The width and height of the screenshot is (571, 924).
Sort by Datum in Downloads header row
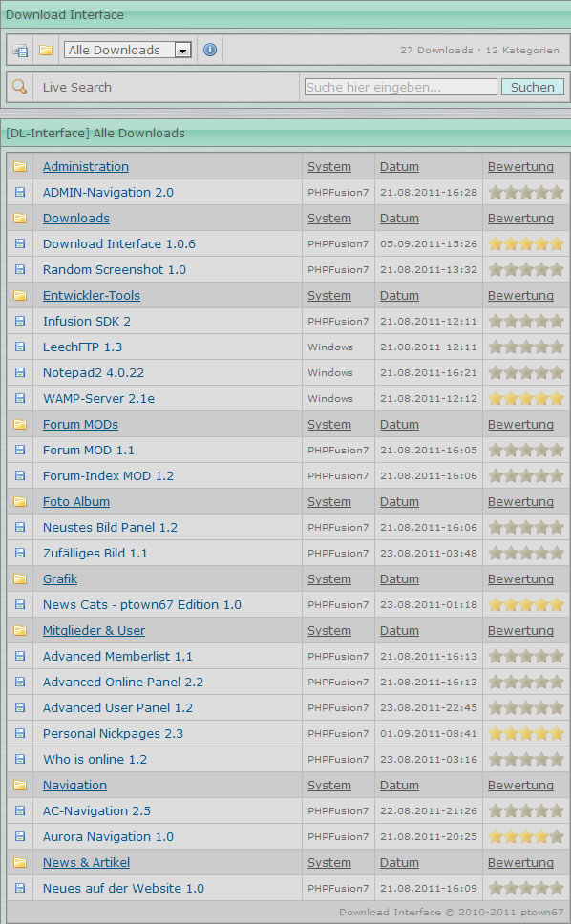tap(399, 218)
